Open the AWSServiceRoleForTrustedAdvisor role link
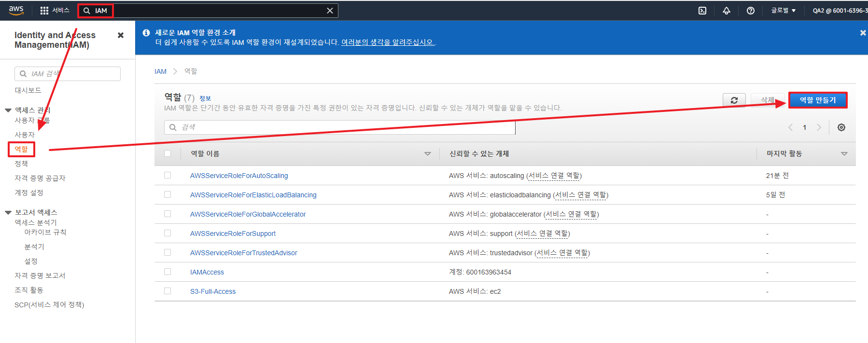The height and width of the screenshot is (343, 868). coord(244,253)
